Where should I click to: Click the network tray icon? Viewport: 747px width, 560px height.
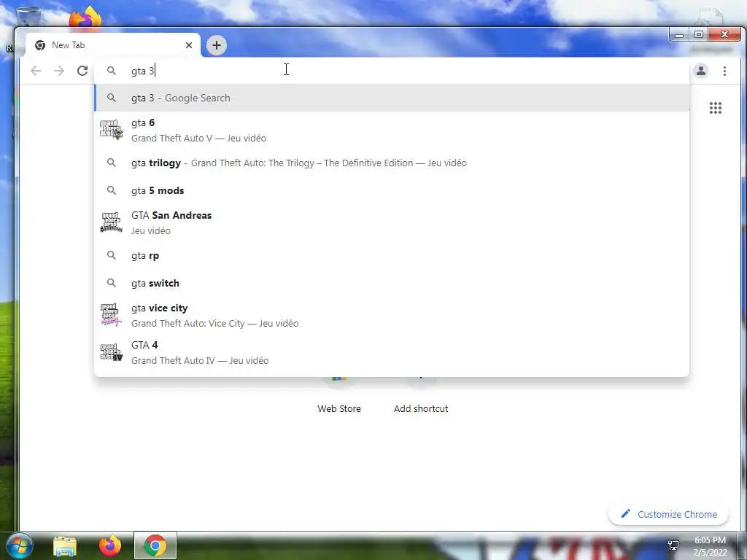click(673, 545)
